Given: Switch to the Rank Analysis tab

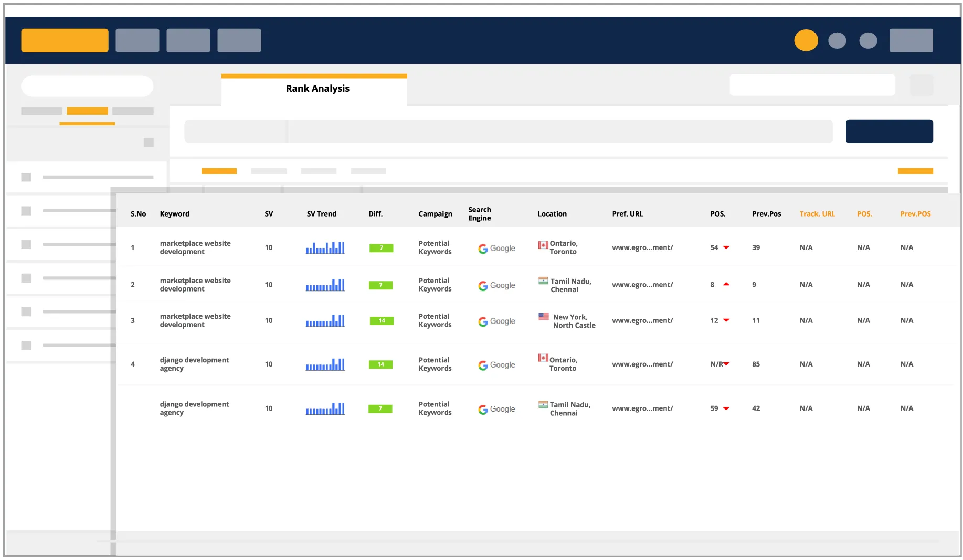Looking at the screenshot, I should [317, 89].
